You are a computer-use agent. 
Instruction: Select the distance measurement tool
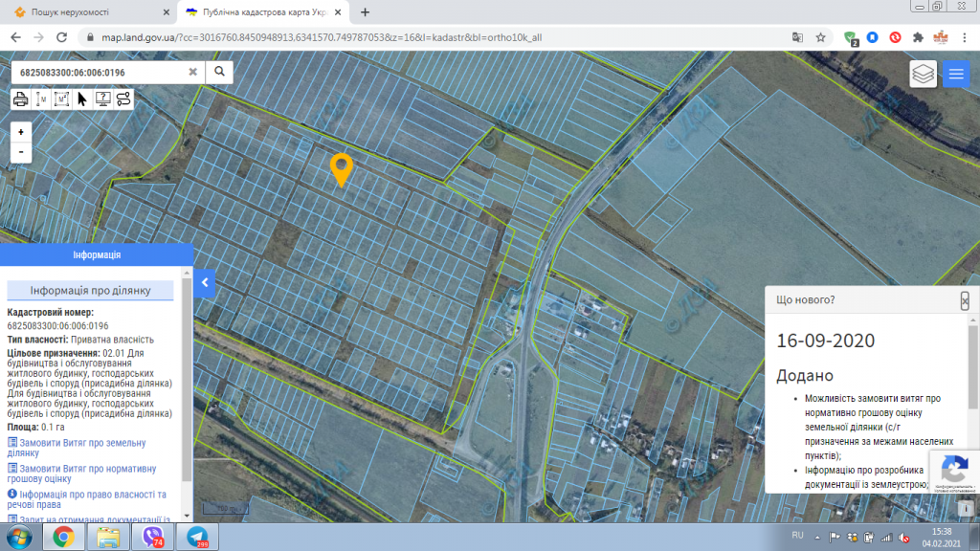(x=41, y=99)
